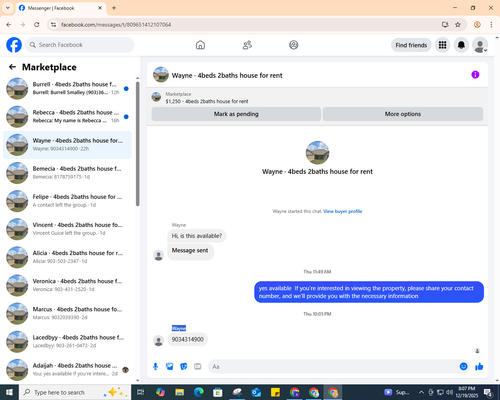The image size is (500, 400).
Task: Open Vincent's conversation
Action: click(67, 229)
